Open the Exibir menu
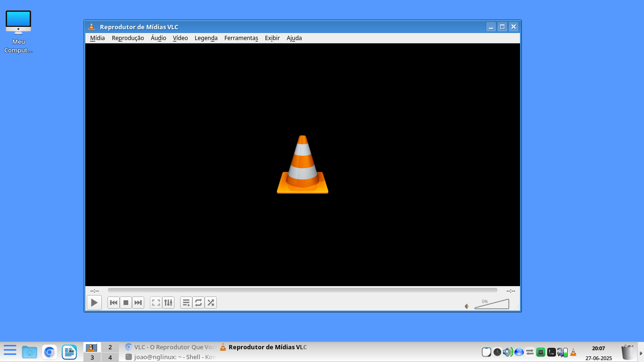Viewport: 644px width, 362px height. (x=272, y=38)
